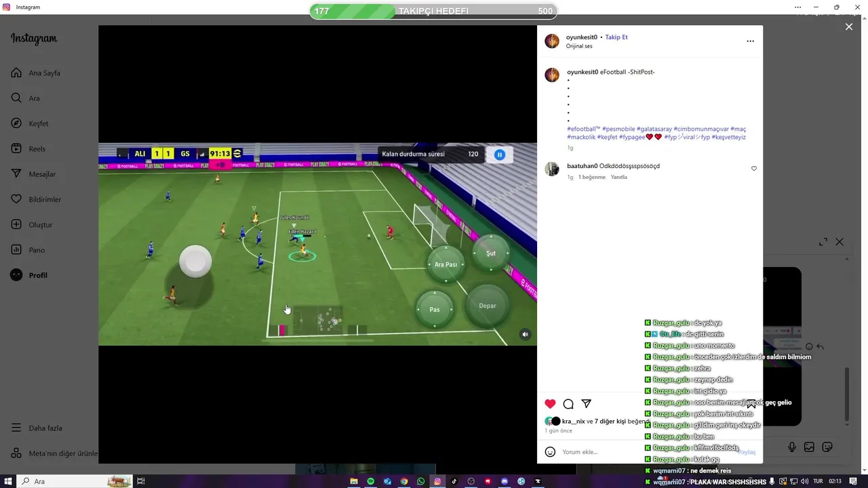Screen dimensions: 868x488
Task: Like baatuhan0's comment with the heart
Action: point(753,169)
